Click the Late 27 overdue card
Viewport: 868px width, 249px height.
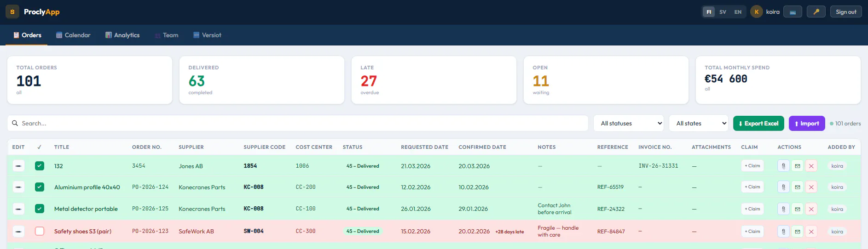[x=434, y=80]
